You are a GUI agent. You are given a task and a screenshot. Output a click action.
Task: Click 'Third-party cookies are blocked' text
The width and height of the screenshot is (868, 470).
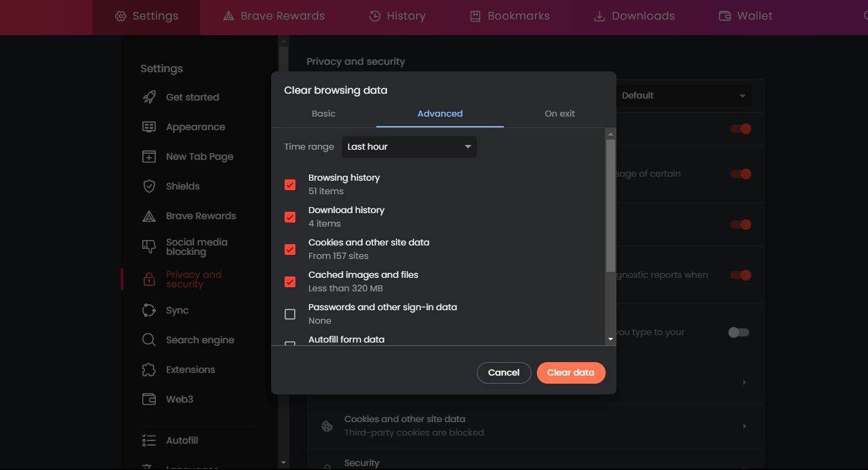click(414, 433)
